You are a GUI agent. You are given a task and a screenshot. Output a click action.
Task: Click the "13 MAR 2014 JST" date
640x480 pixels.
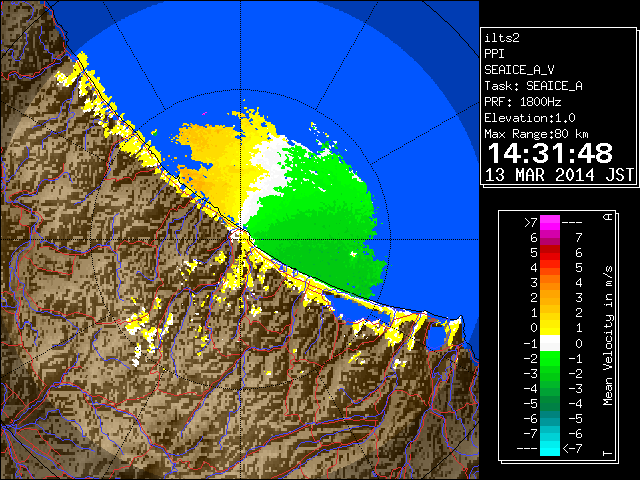[x=559, y=175]
